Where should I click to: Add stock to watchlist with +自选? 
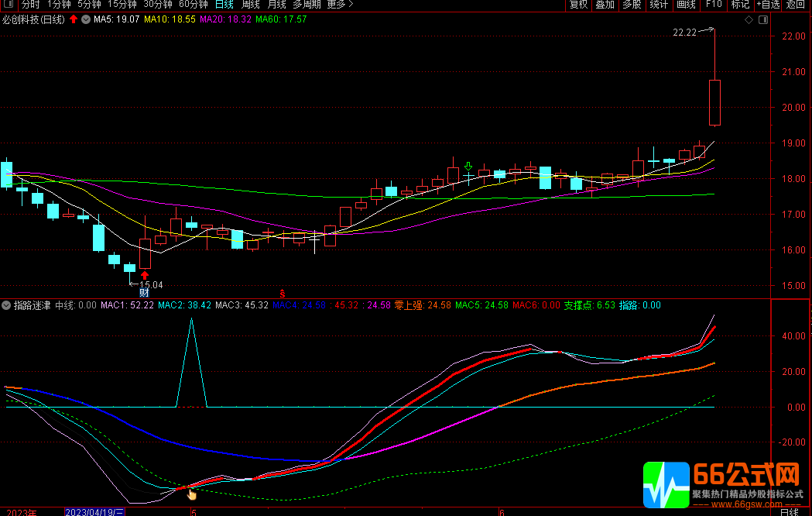[768, 5]
